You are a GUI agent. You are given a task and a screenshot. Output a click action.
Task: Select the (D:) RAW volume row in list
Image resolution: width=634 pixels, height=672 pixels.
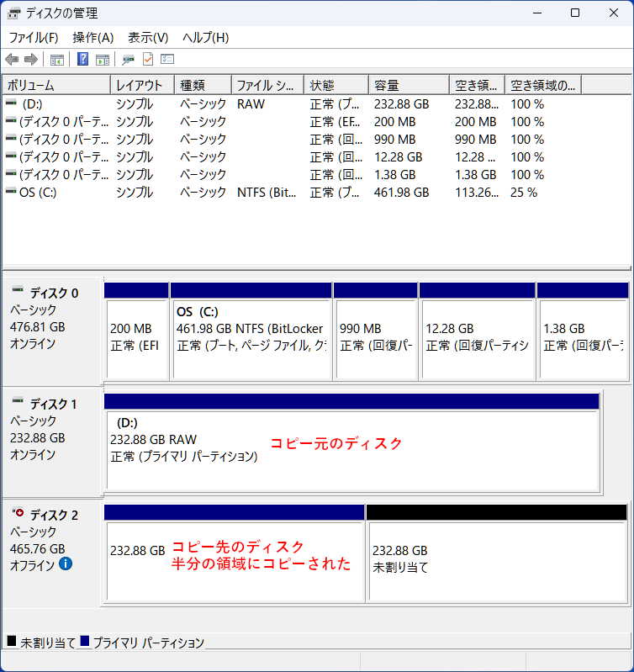click(32, 104)
